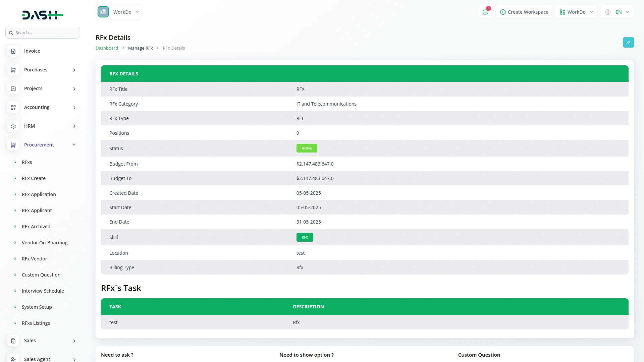Open the EN language dropdown

pos(617,12)
